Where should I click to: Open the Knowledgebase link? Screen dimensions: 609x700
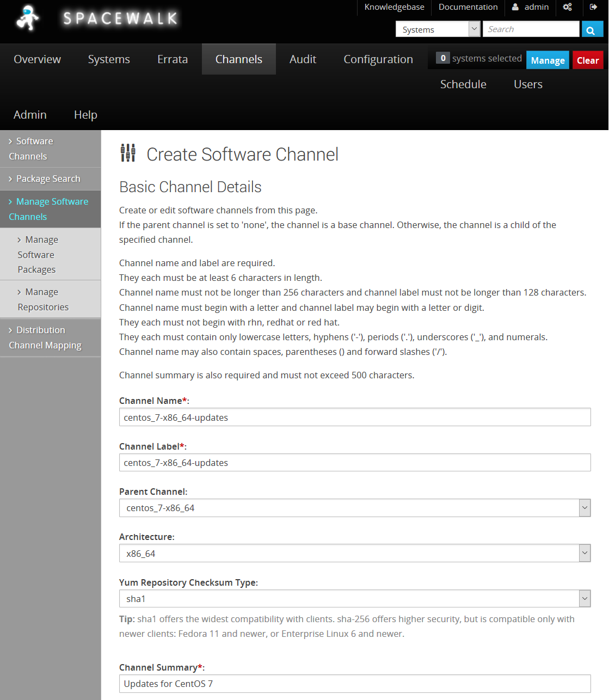[394, 7]
